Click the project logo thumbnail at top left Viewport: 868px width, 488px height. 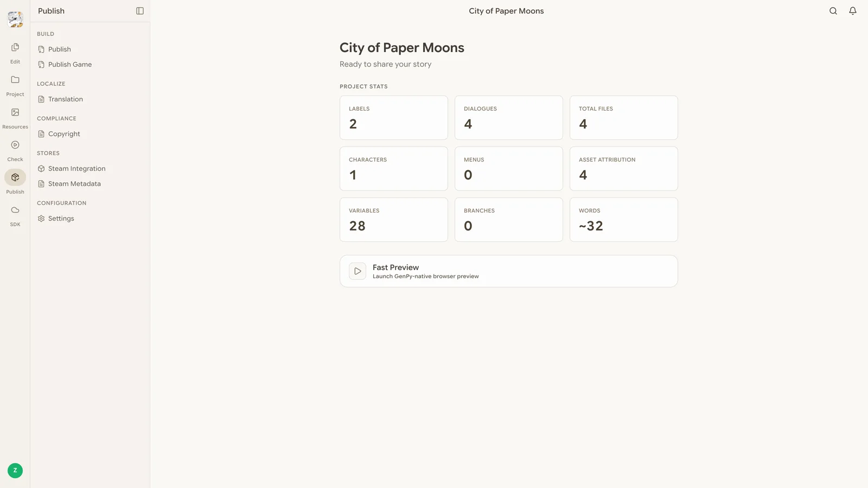15,20
